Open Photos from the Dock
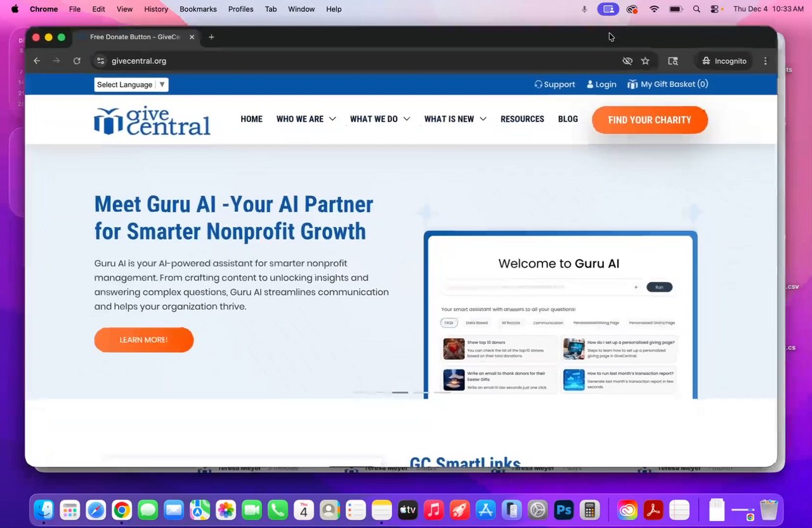Screen dimensions: 812x528 pyautogui.click(x=226, y=510)
